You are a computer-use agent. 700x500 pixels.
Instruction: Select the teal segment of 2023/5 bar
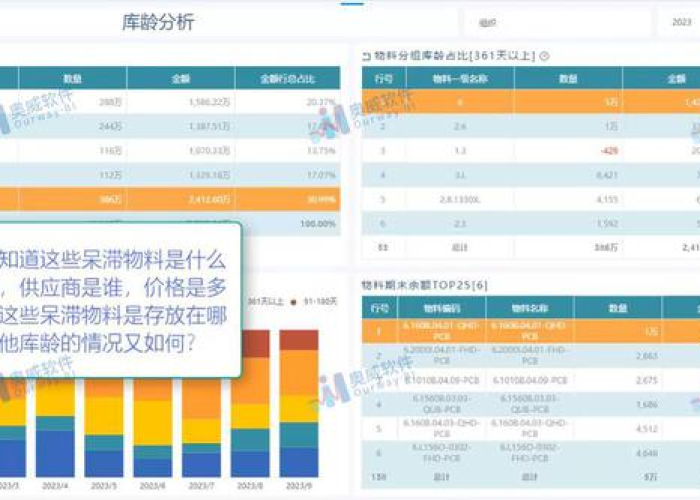coord(104,443)
